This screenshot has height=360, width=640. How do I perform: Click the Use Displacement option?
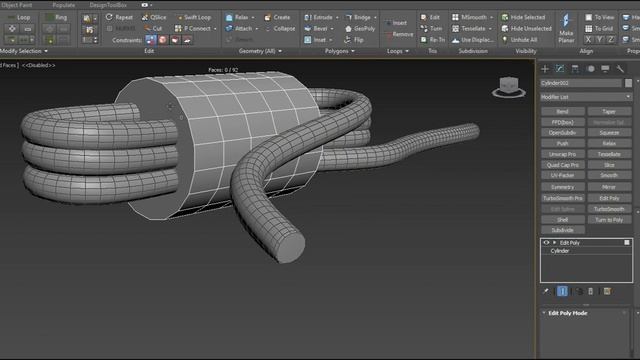point(472,40)
